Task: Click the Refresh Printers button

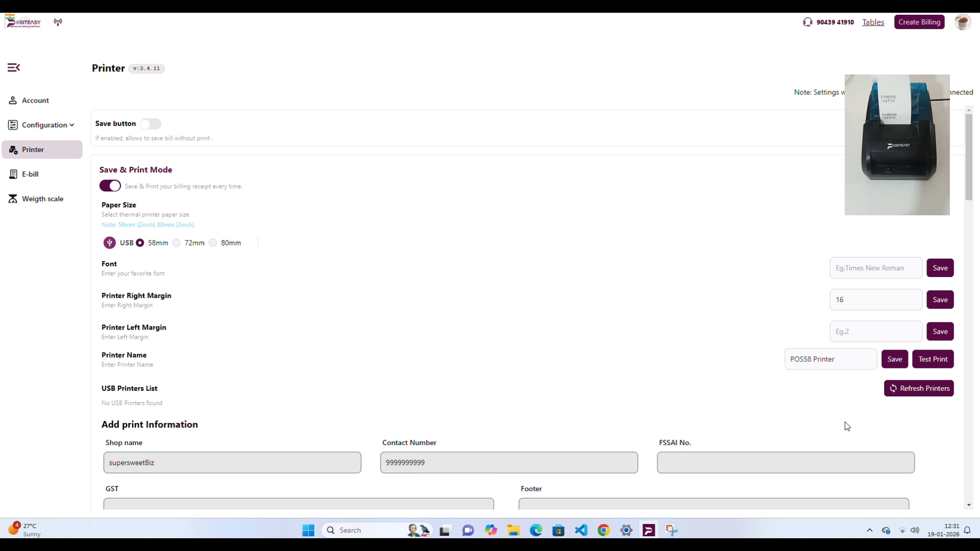Action: pyautogui.click(x=918, y=389)
